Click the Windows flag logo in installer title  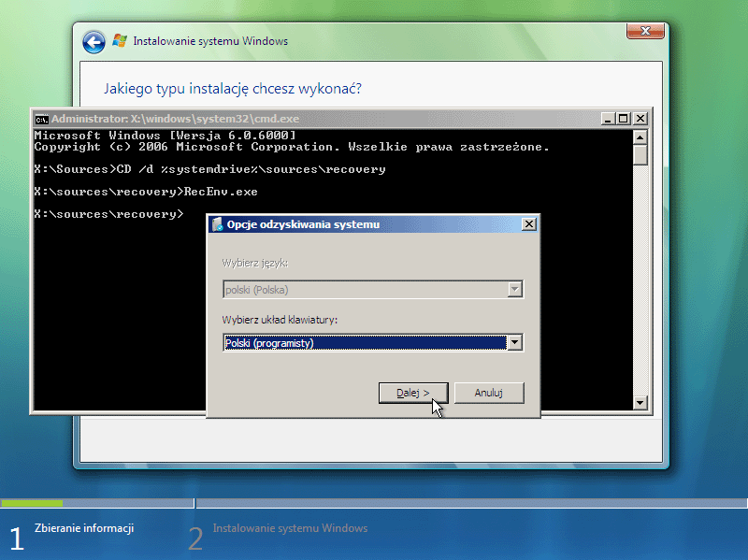pyautogui.click(x=120, y=41)
